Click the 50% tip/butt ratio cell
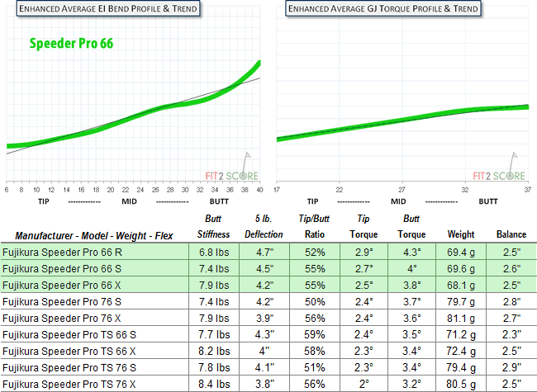537x392 pixels. pos(315,302)
